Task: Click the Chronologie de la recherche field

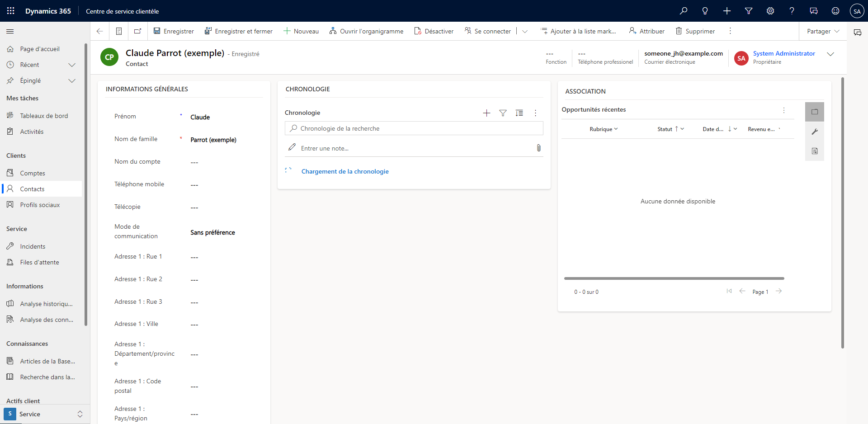Action: pyautogui.click(x=413, y=128)
